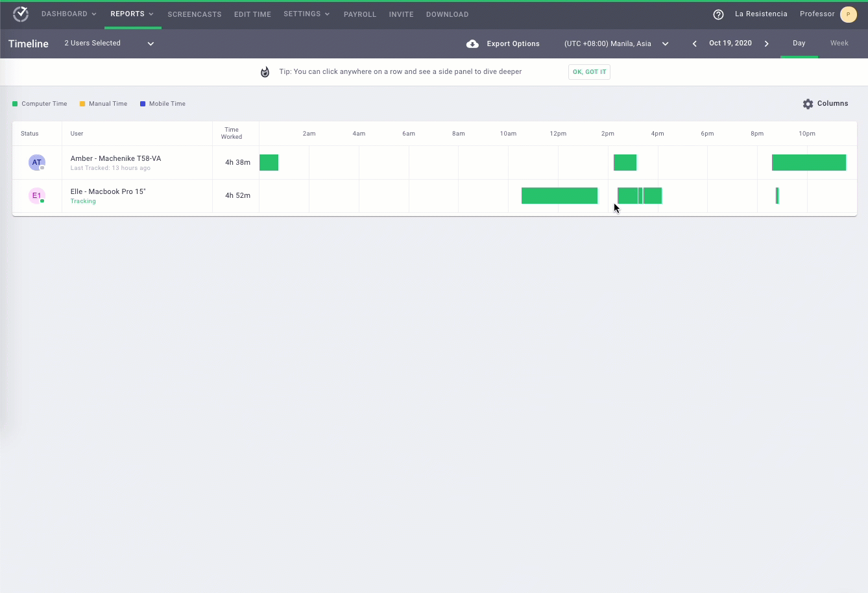Click the Elle - Macbook Pro 15" name
This screenshot has height=593, width=868.
[x=108, y=191]
